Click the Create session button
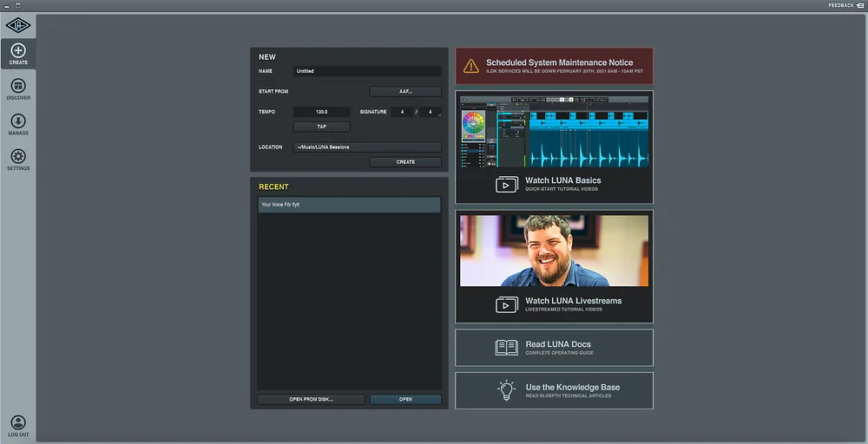Viewport: 868px width, 444px height. coord(405,162)
